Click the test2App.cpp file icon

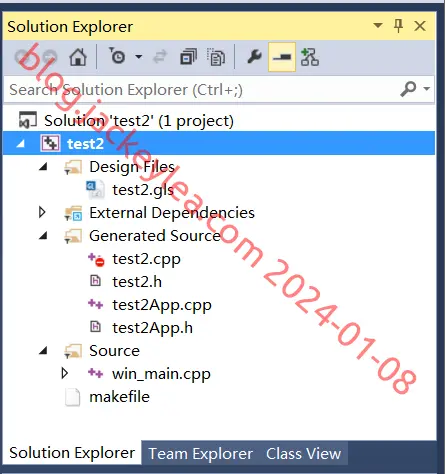click(95, 304)
